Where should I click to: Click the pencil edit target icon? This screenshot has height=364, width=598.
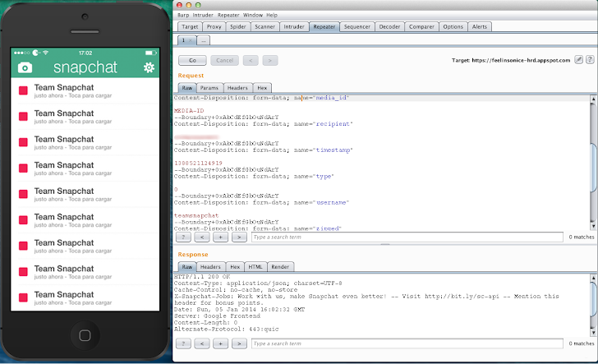click(579, 59)
